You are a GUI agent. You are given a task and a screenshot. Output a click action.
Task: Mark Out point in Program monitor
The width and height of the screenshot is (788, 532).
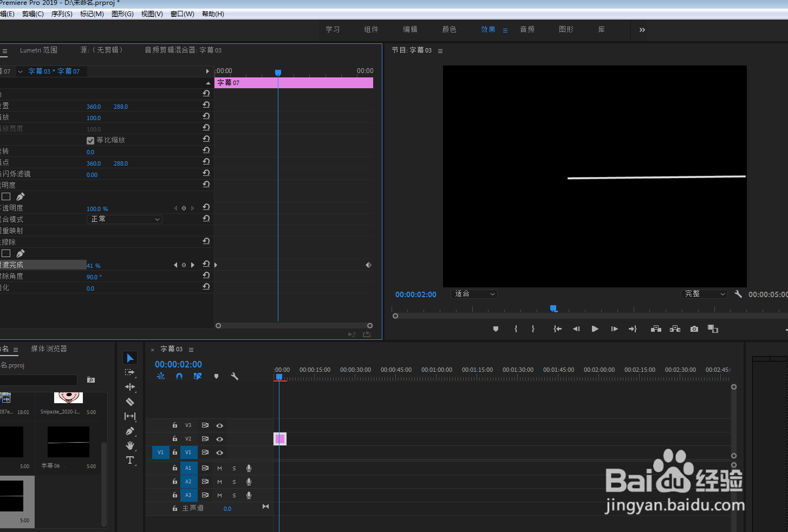tap(533, 329)
